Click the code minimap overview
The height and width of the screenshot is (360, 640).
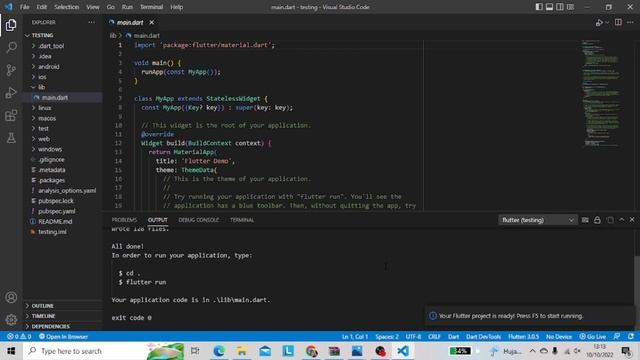coord(601,93)
